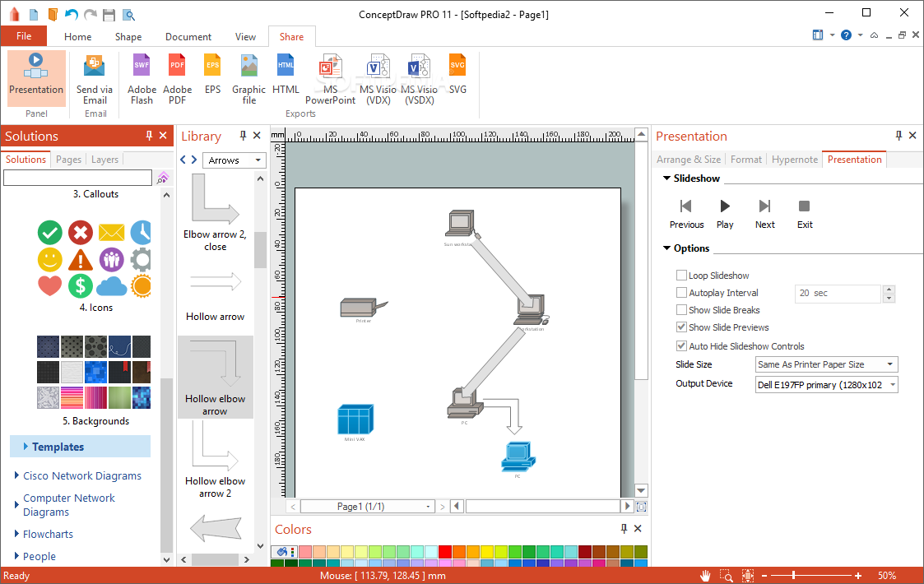The image size is (924, 584).
Task: Pick the red color swatch
Action: (445, 552)
